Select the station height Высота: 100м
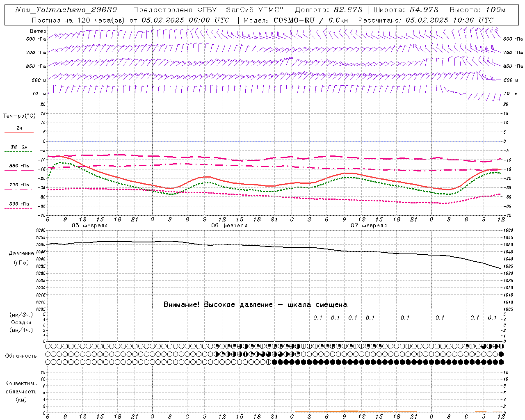Screen dimensions: 525x420 [477, 10]
